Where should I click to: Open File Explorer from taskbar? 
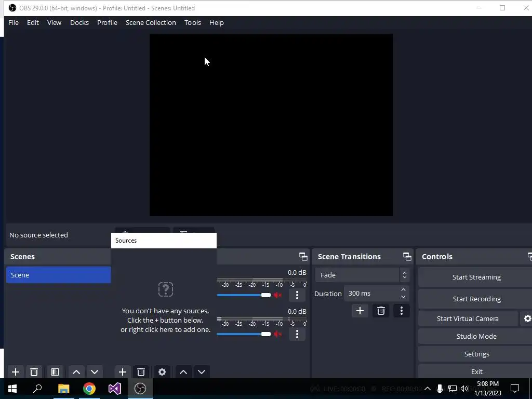click(63, 389)
